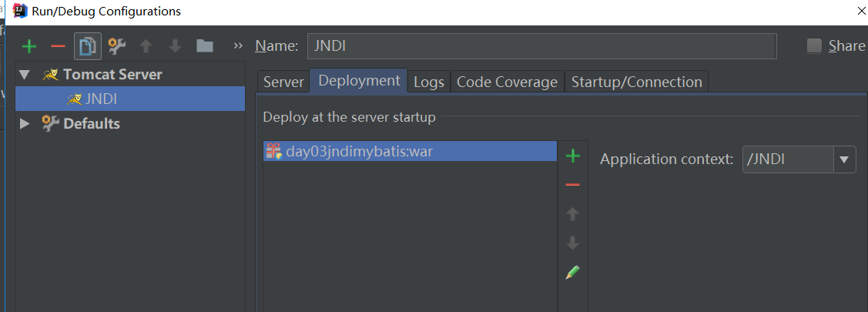
Task: Remove day03jndimybatis artifact with red minus
Action: pos(573,185)
